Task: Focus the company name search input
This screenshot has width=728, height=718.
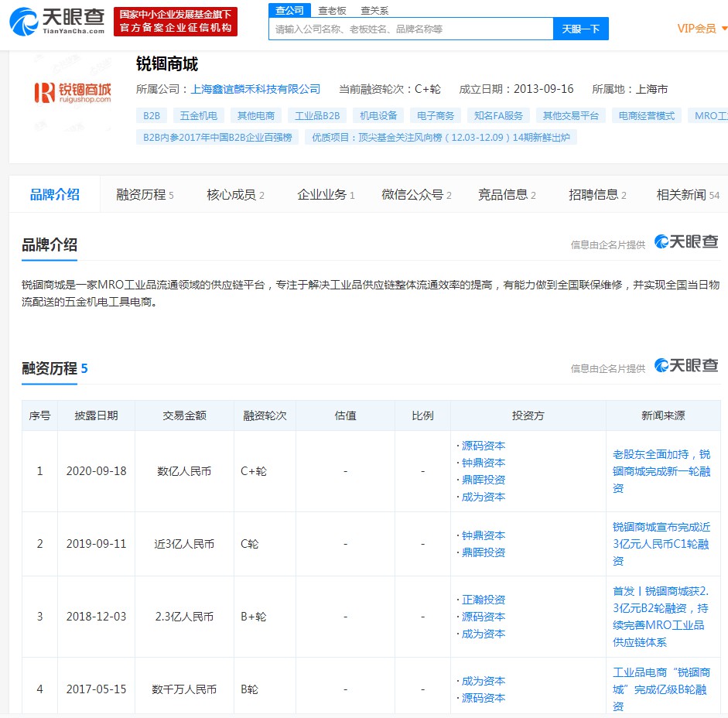Action: coord(411,29)
